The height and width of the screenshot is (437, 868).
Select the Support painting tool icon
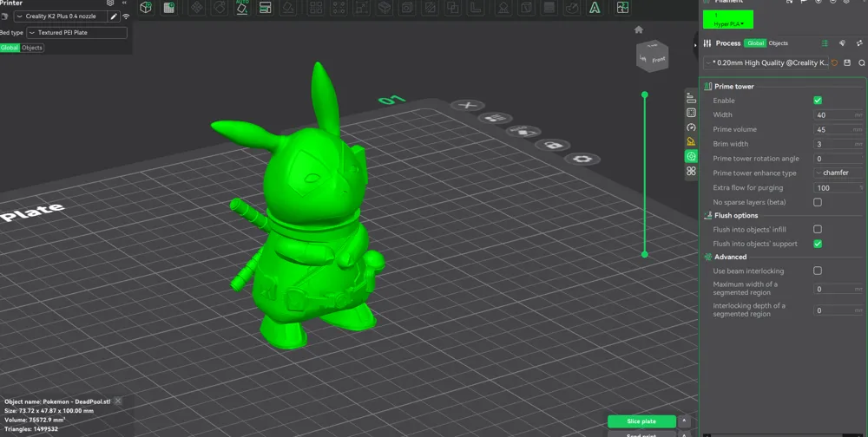[503, 7]
